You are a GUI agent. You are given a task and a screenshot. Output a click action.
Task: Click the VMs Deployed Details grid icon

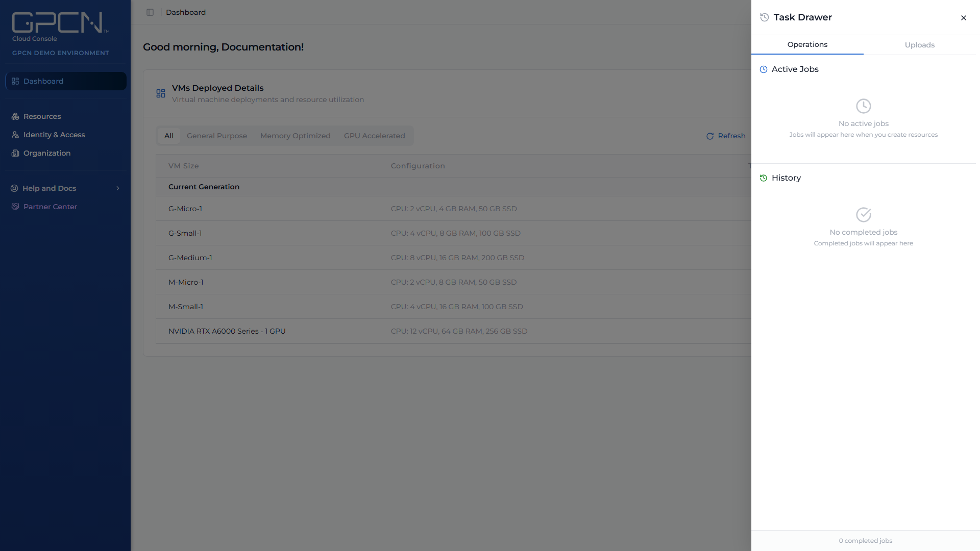[161, 93]
